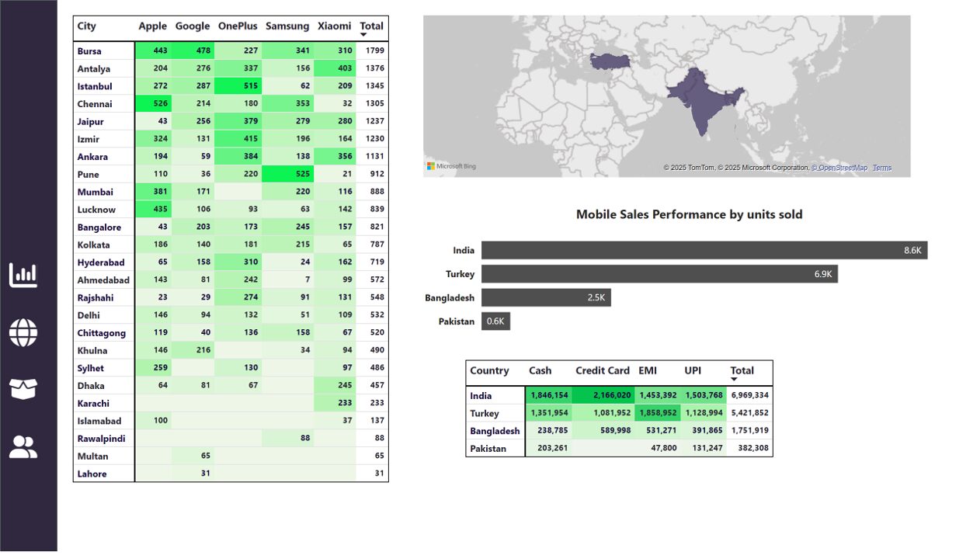Select the Multan row in city table
The height and width of the screenshot is (559, 980).
pos(231,457)
